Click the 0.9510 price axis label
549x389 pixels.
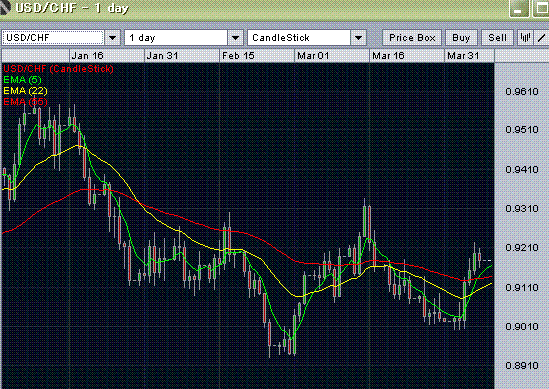(x=522, y=130)
